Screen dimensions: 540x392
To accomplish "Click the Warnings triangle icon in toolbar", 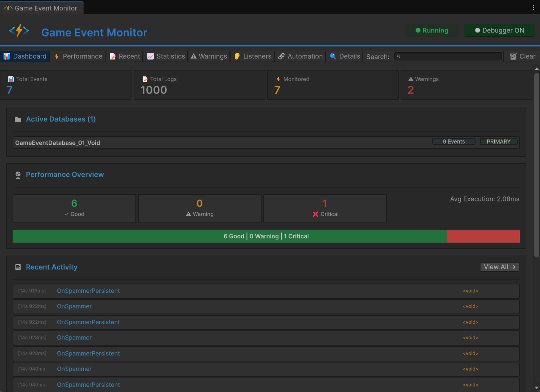I will [193, 56].
